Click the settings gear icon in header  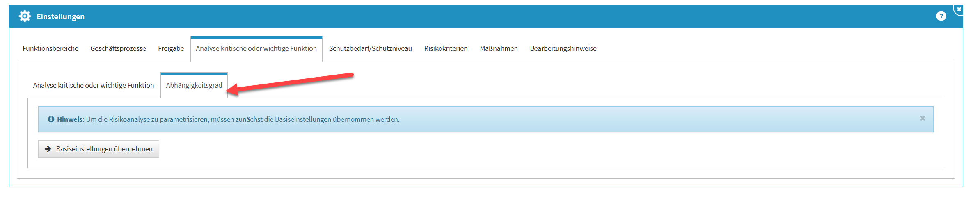[25, 16]
